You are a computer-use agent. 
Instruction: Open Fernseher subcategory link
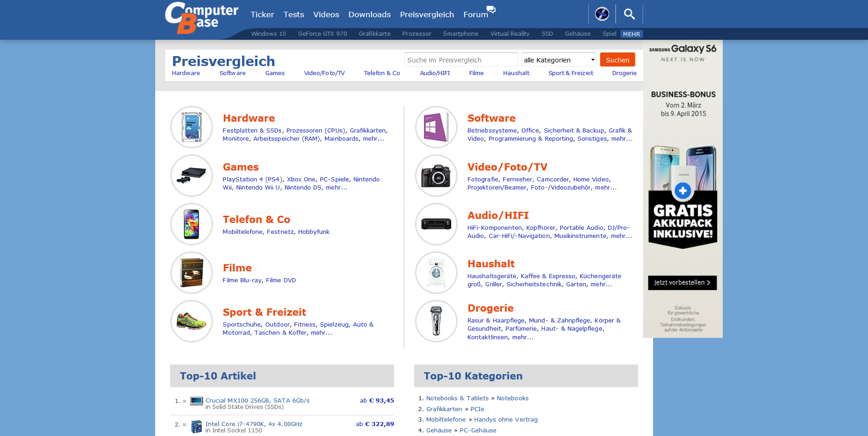point(517,180)
